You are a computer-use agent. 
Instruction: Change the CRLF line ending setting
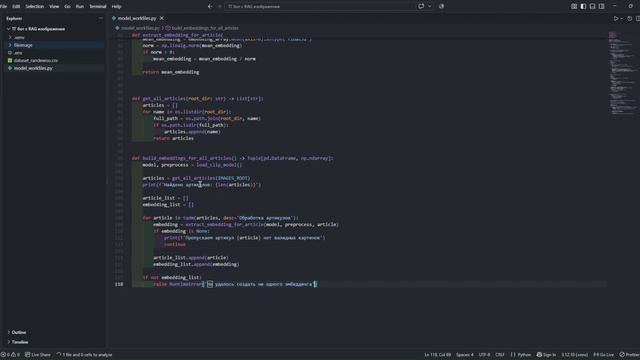(500, 355)
